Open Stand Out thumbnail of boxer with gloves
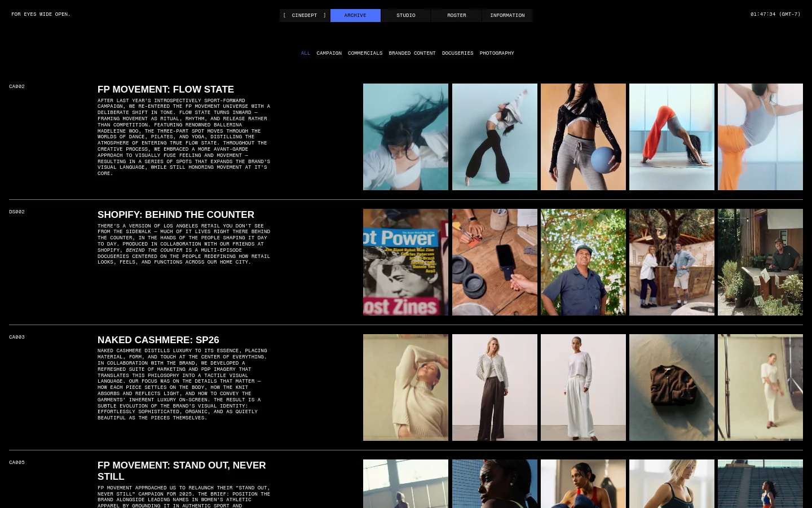Screen dimensions: 812x508 pos(583,484)
